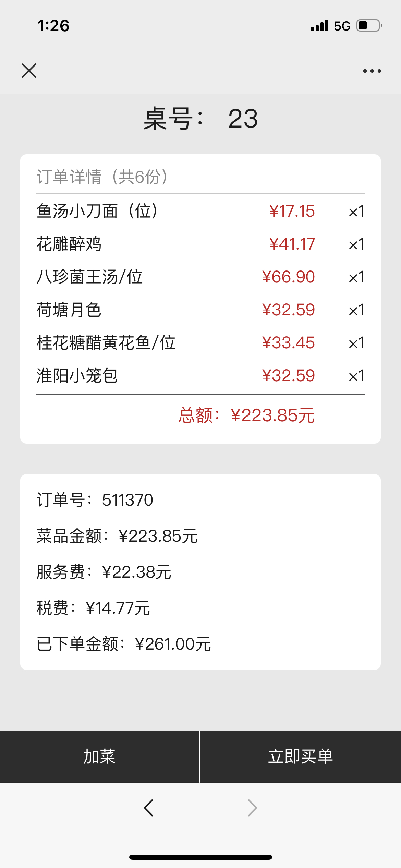Tap the forward navigation arrow

[x=252, y=808]
